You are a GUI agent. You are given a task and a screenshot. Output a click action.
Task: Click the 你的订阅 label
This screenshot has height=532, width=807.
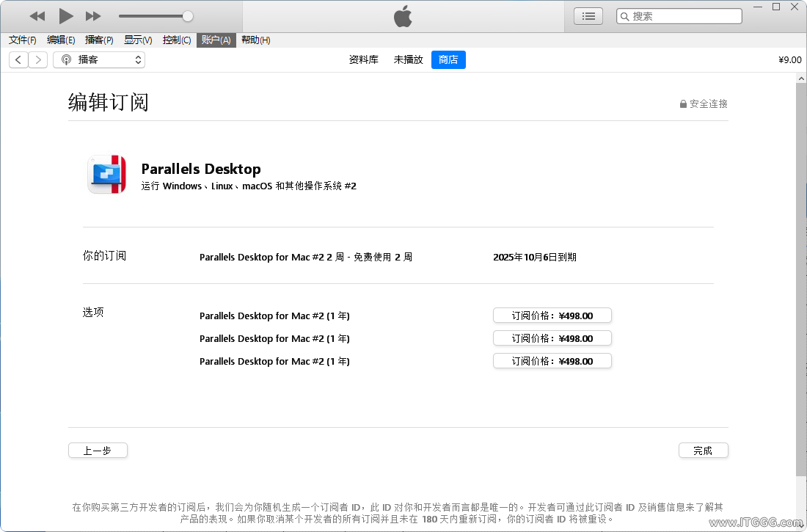click(104, 255)
